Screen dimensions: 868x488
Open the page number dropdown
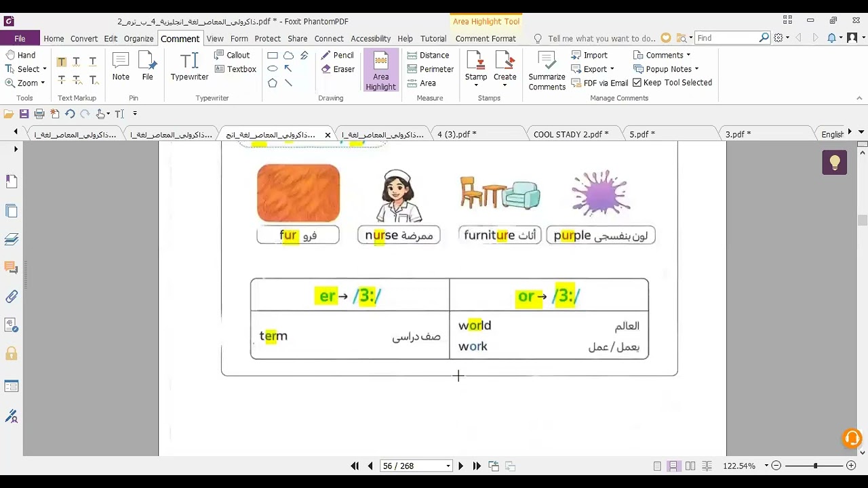point(448,466)
